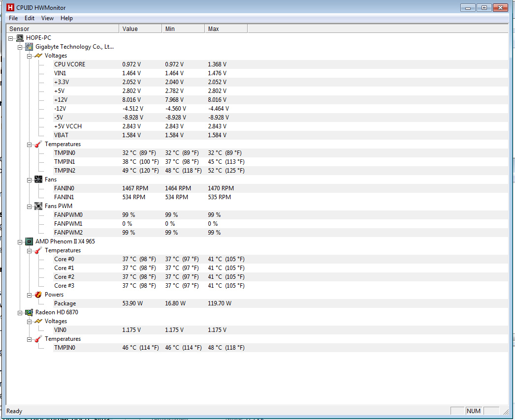
Task: Collapse the Radeon Temperatures group
Action: (29, 340)
